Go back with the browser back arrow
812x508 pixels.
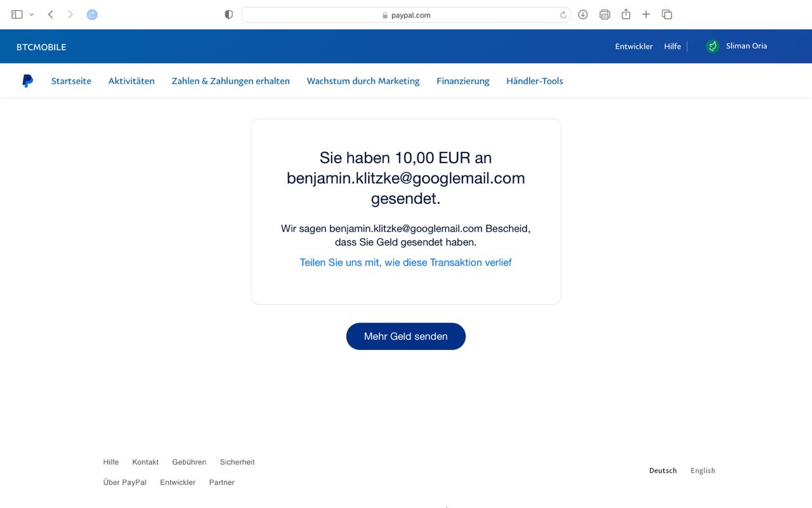[x=51, y=15]
